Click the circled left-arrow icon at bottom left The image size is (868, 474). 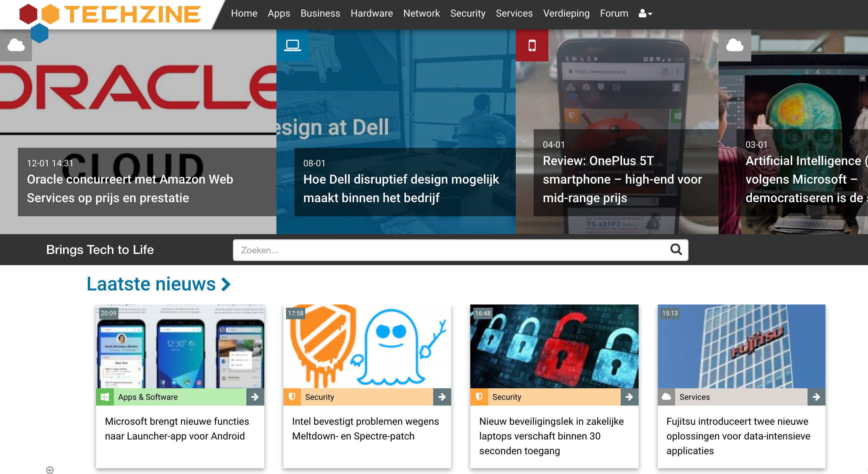(x=50, y=470)
